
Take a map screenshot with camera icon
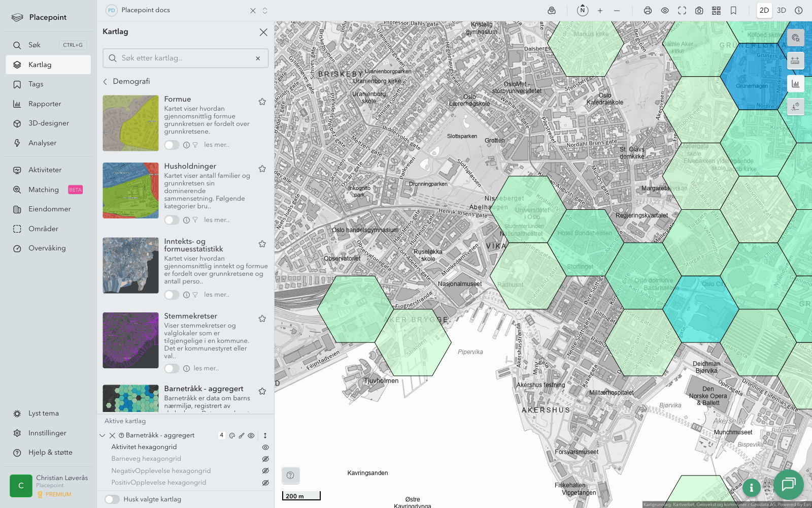699,11
